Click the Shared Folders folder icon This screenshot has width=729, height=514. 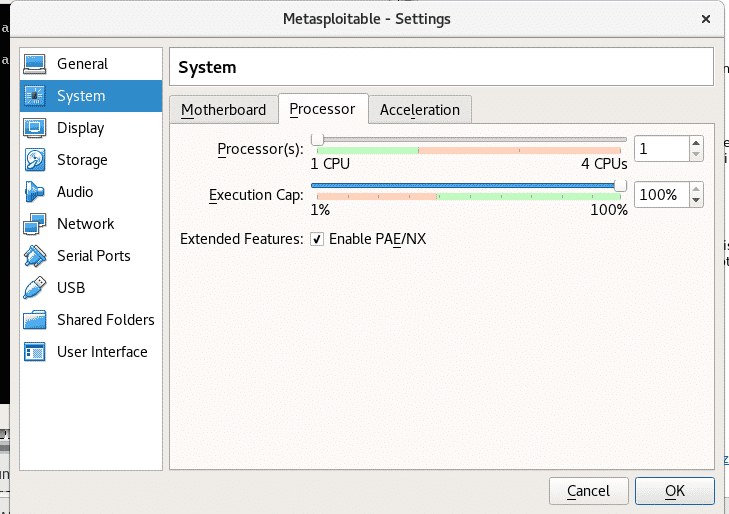click(x=34, y=320)
